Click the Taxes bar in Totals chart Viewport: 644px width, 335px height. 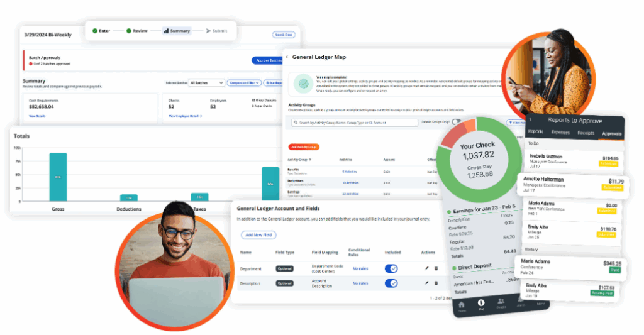click(199, 197)
